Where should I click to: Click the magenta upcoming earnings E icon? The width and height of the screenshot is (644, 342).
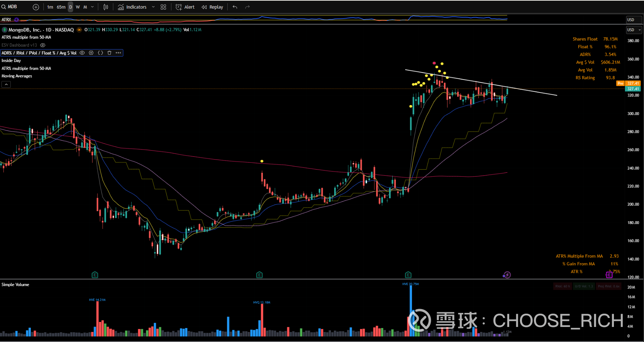609,275
